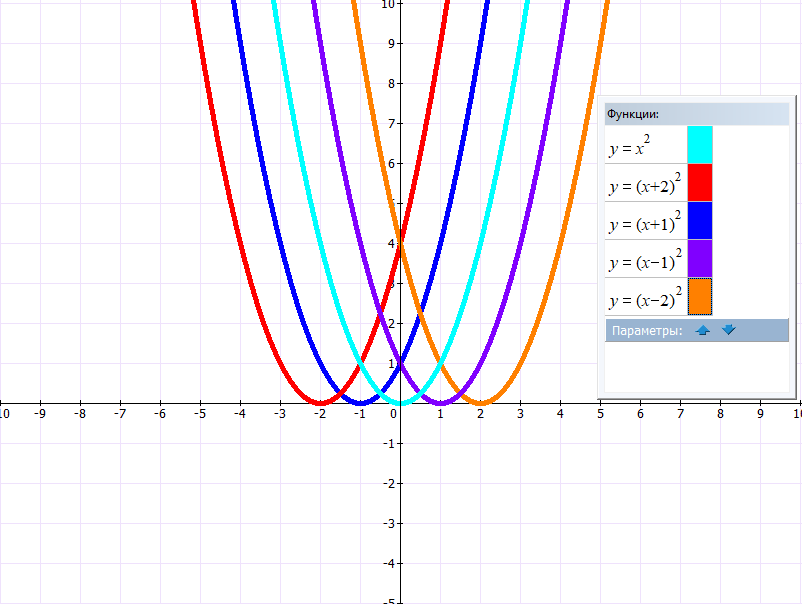The width and height of the screenshot is (802, 604).
Task: Click the purple parabola's vertex at x = 1
Action: [x=440, y=402]
